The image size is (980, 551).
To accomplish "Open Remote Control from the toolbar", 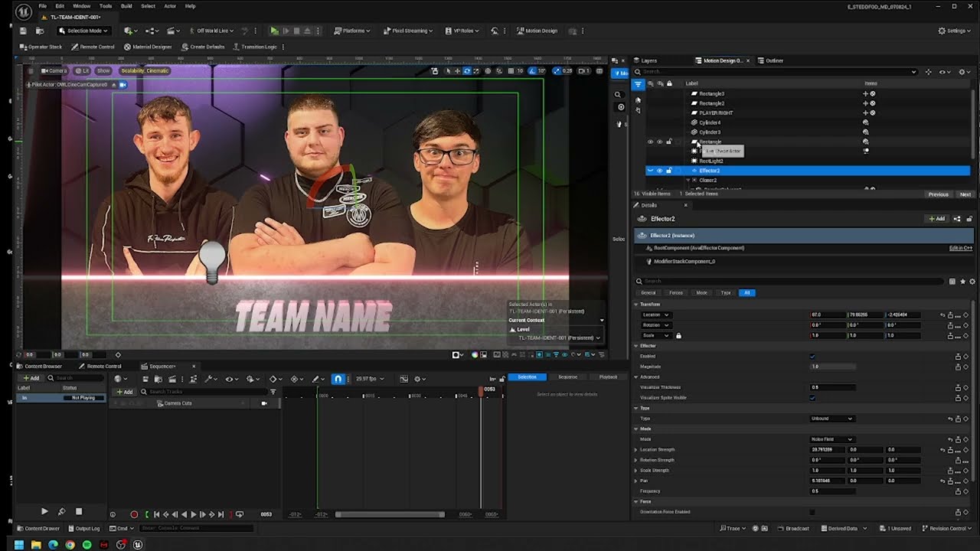I will tap(93, 47).
